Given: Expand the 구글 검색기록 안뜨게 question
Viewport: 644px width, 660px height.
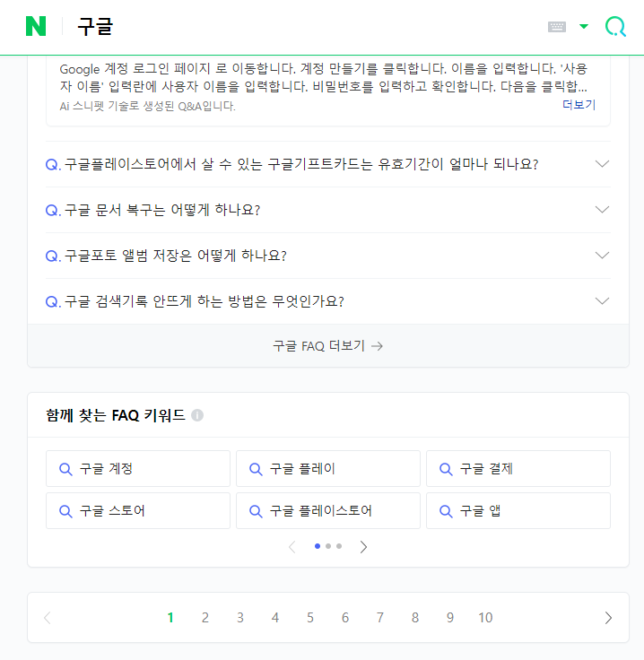Looking at the screenshot, I should [x=328, y=301].
